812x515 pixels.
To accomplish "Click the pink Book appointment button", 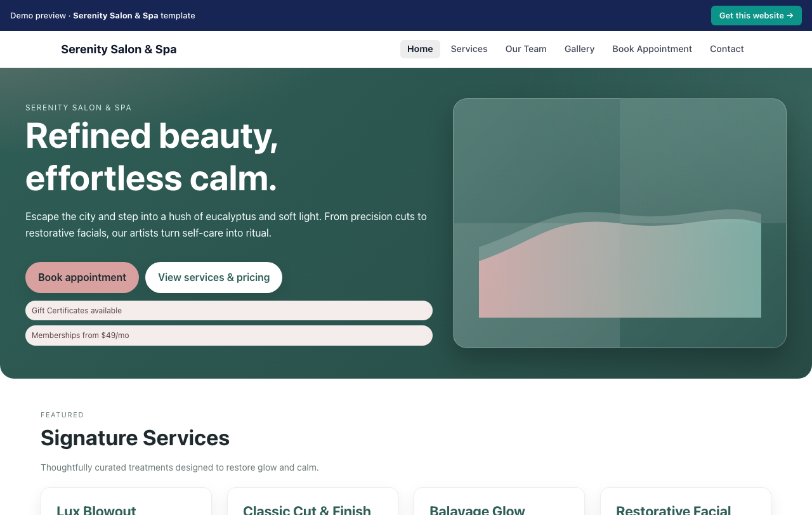I will click(x=82, y=277).
